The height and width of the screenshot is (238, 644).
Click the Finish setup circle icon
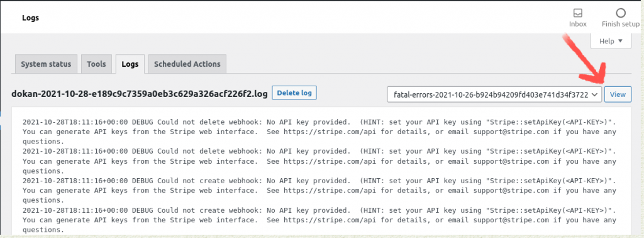point(621,13)
